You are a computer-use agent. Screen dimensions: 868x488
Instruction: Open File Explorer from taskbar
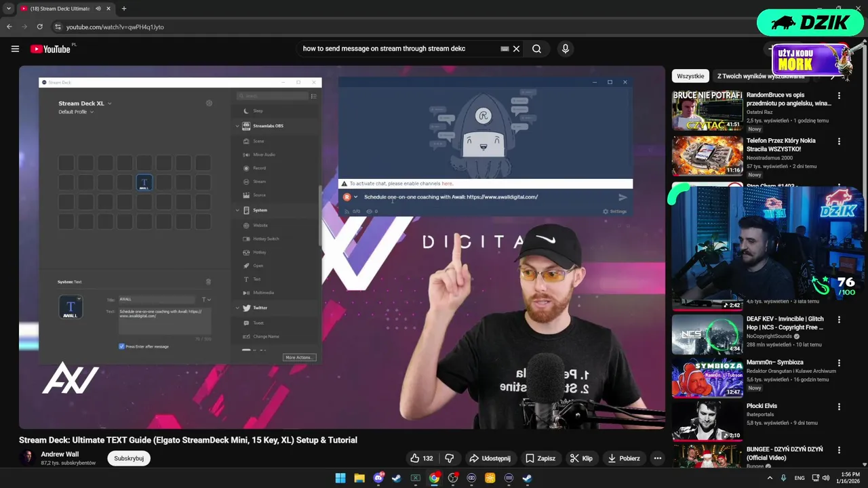tap(359, 478)
